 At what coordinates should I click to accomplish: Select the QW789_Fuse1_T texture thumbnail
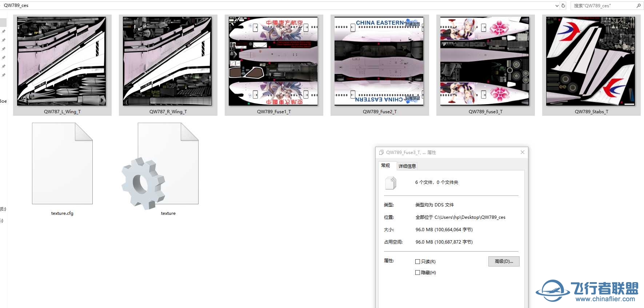(273, 61)
